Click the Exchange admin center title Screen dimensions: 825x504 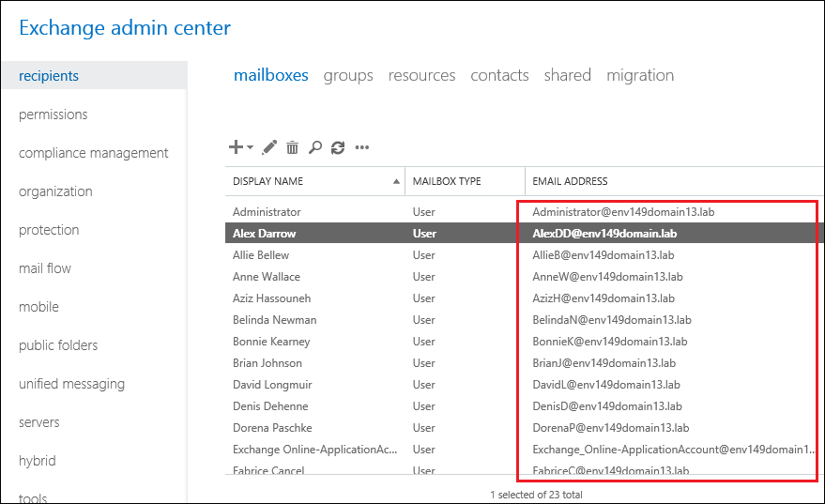[125, 27]
